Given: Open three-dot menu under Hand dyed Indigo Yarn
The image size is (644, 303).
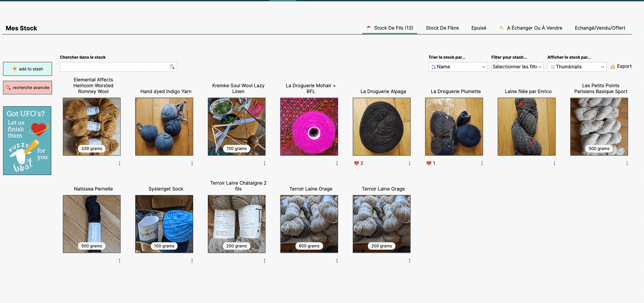Looking at the screenshot, I should (192, 163).
